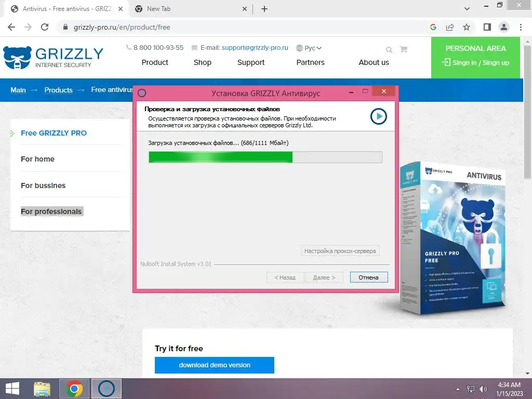Reload the grizzly-pro.ru page
The width and height of the screenshot is (532, 399).
(x=45, y=27)
